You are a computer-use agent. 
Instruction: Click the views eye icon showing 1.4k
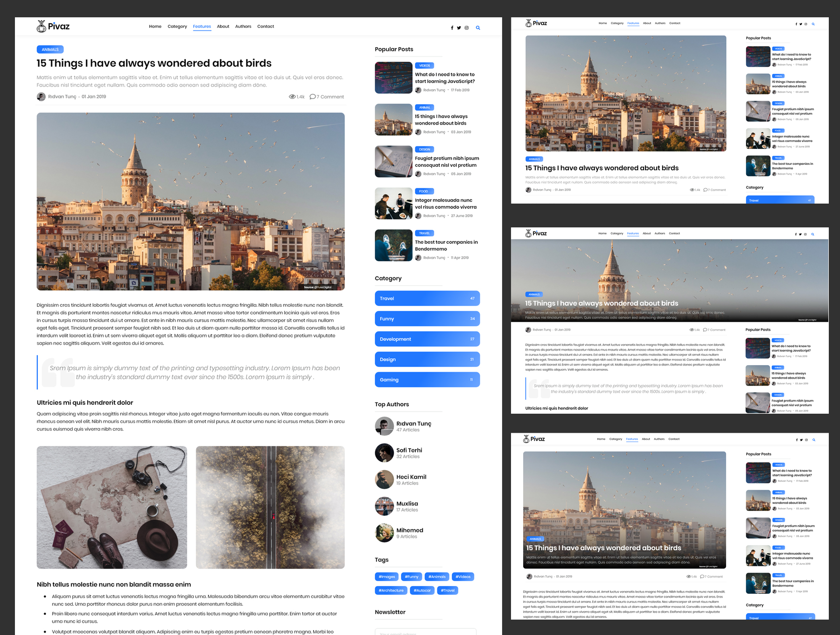click(x=292, y=97)
